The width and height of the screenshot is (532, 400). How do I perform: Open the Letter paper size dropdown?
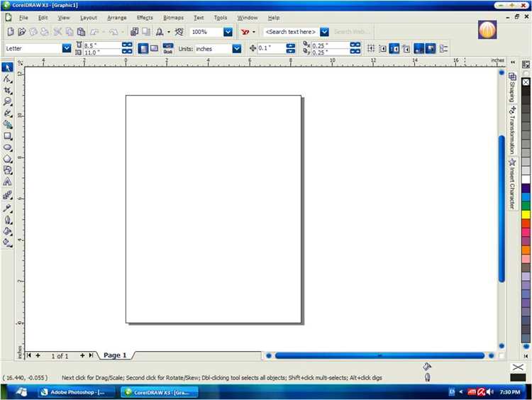coord(67,48)
